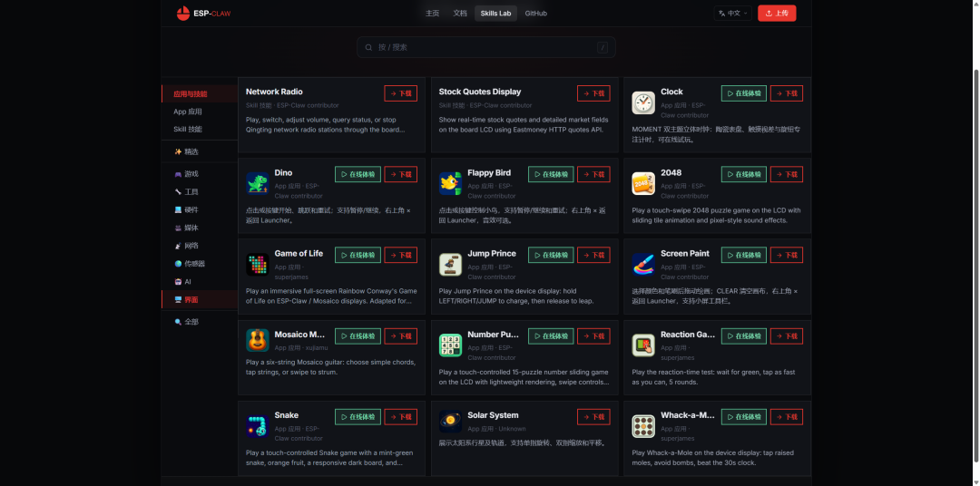The image size is (980, 486).
Task: Select 应用与技能 in the sidebar
Action: coord(200,93)
